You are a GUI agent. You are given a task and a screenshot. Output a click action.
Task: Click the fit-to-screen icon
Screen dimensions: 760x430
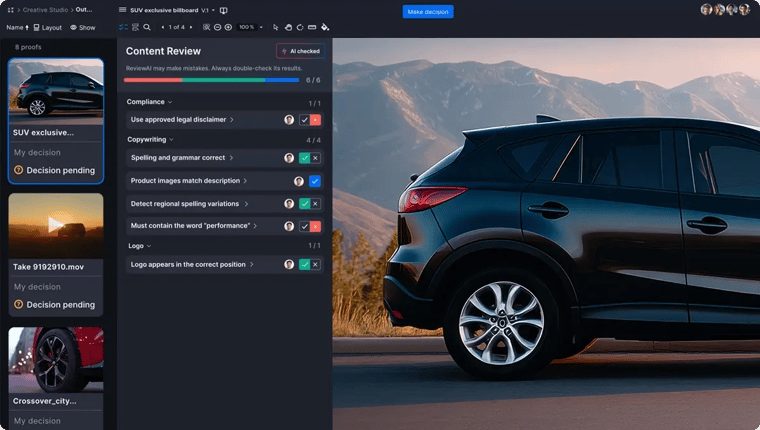pos(206,27)
